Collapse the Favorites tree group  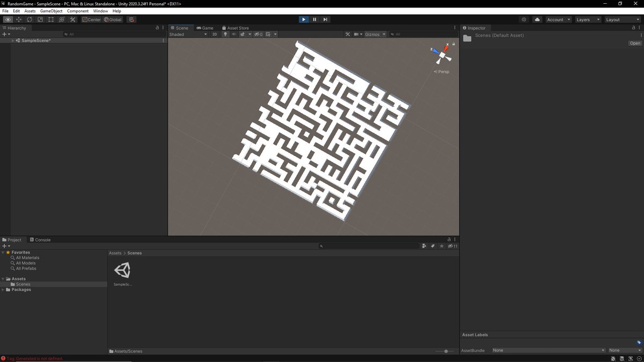[3, 253]
